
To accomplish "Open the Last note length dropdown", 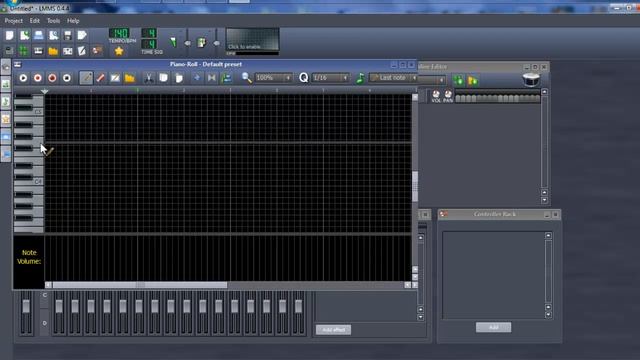I will coord(393,78).
